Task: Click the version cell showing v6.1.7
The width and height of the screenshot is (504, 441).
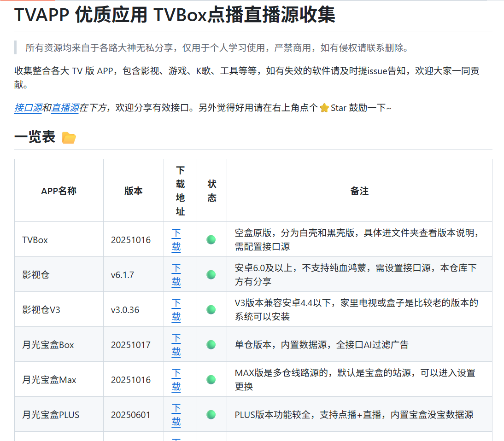Action: click(x=121, y=274)
